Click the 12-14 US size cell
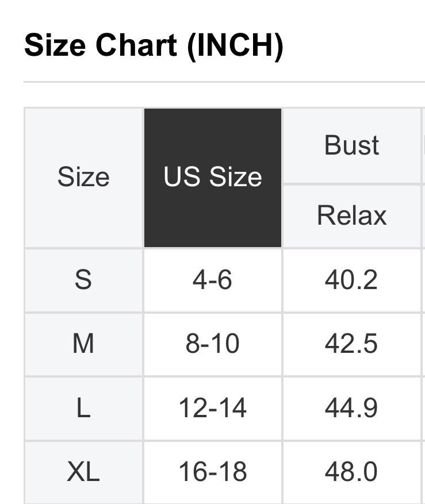The width and height of the screenshot is (425, 504). click(x=213, y=409)
